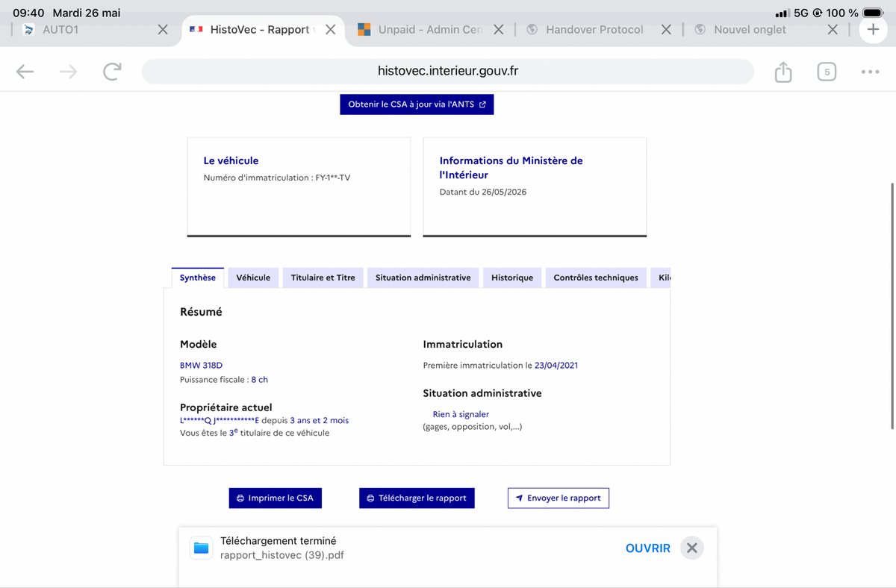This screenshot has height=588, width=896.
Task: Click Imprimer le CSA button
Action: click(x=275, y=498)
